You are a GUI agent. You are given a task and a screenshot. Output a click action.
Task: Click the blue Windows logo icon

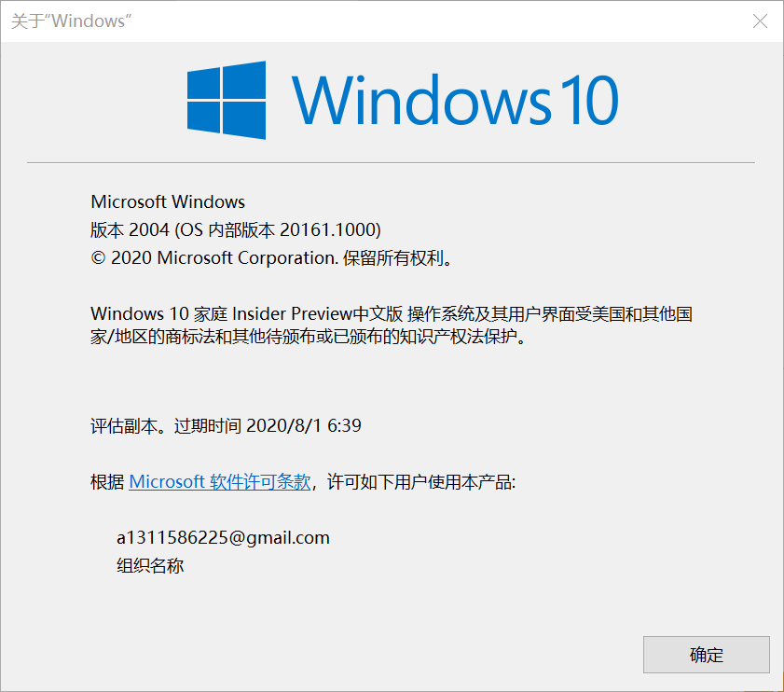[226, 100]
